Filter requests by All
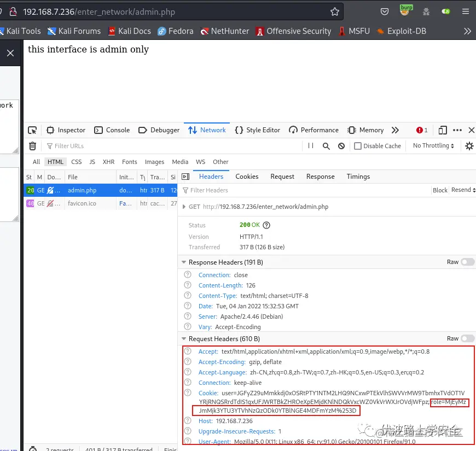Image resolution: width=476 pixels, height=451 pixels. (36, 162)
